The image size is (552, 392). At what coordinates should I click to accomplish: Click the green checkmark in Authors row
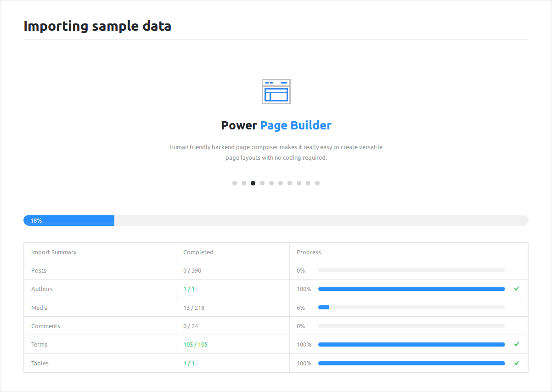point(517,289)
